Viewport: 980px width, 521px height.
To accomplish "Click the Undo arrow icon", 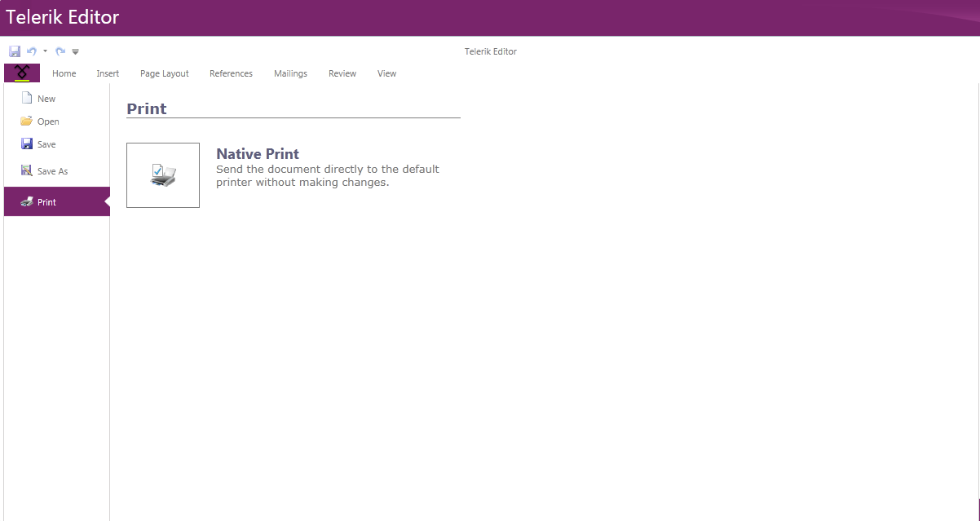I will click(32, 51).
